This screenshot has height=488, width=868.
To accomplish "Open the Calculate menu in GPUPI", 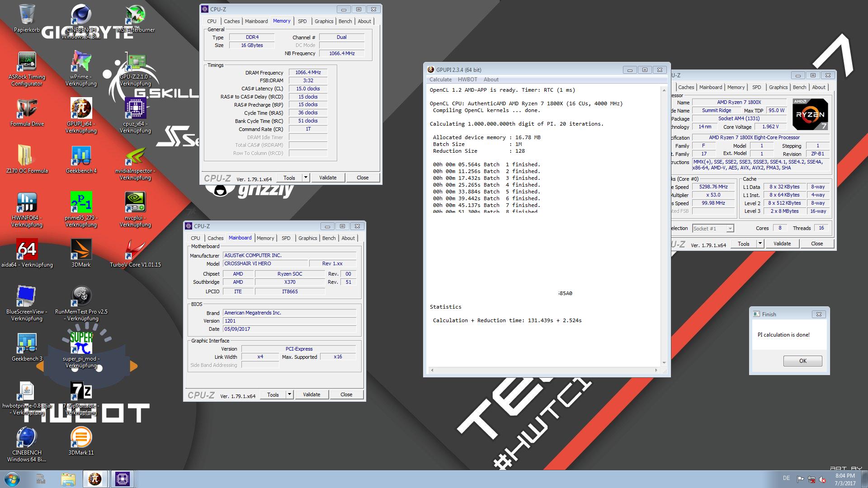I will click(440, 80).
